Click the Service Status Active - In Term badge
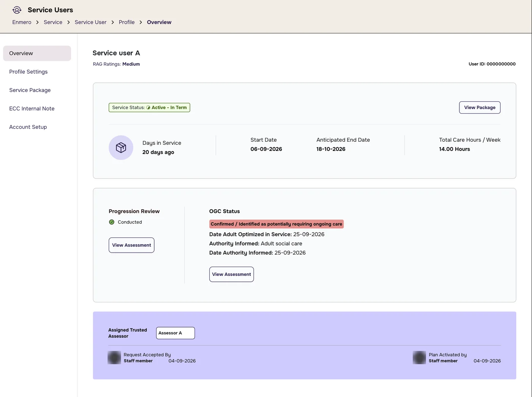Viewport: 532px width, 397px height. tap(149, 108)
